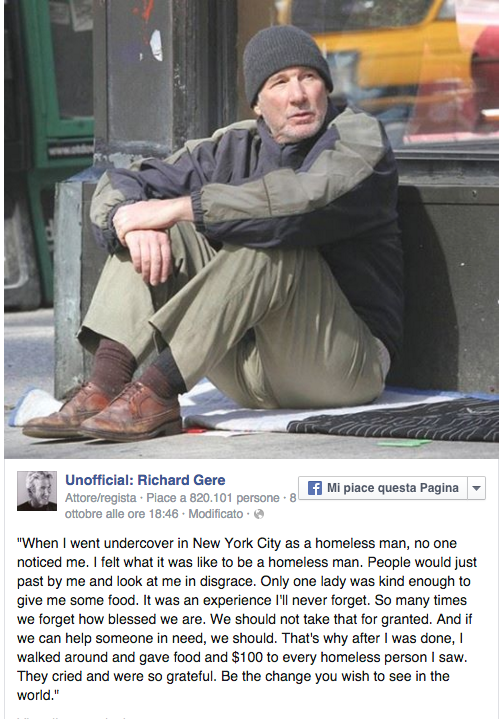499x719 pixels.
Task: Click the cut-off gray link below the post
Action: point(69,717)
